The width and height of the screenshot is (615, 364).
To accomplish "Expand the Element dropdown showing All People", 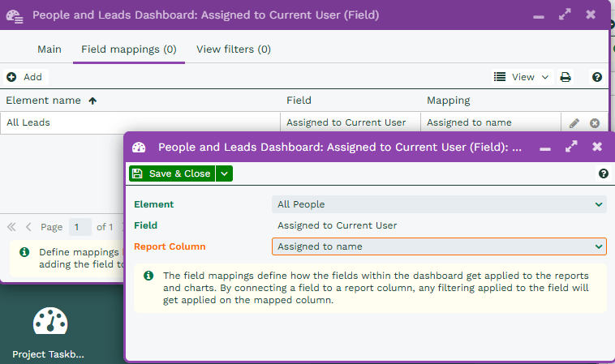I will coord(439,204).
